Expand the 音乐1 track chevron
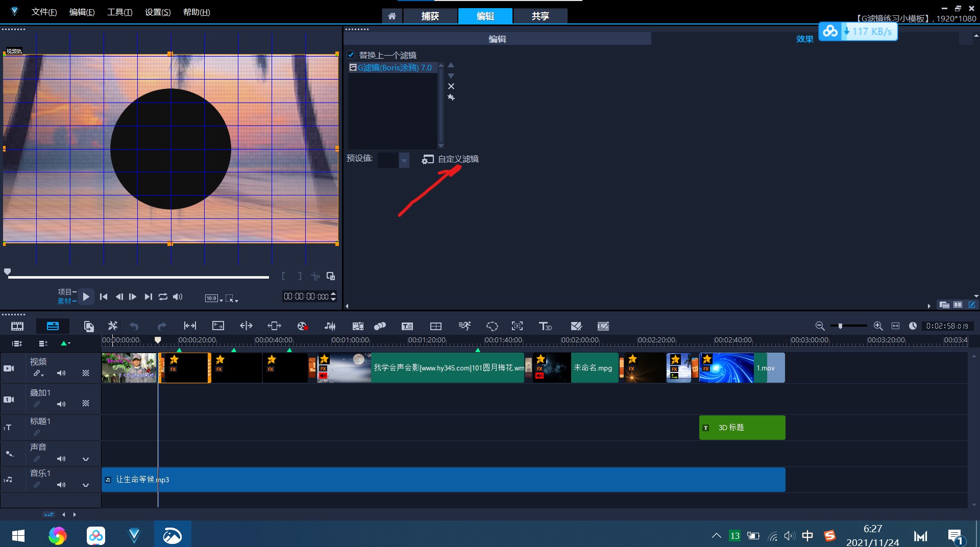Image resolution: width=980 pixels, height=547 pixels. pyautogui.click(x=86, y=485)
